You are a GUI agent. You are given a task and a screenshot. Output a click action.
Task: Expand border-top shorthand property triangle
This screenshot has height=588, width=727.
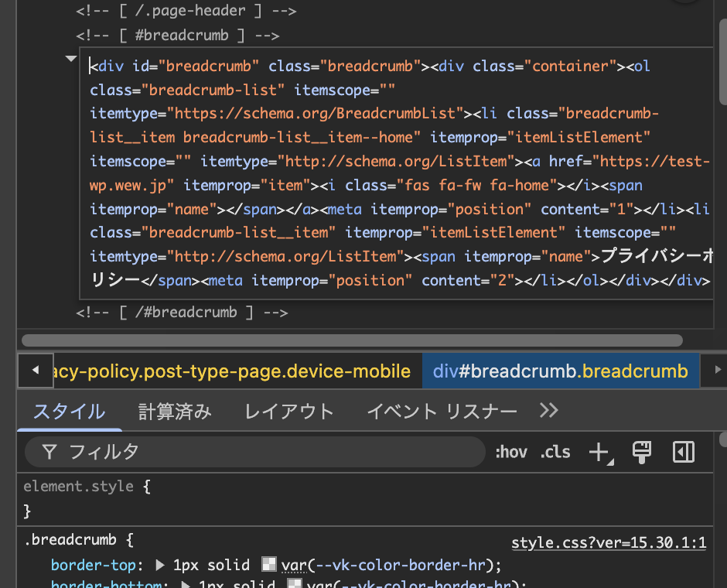click(x=161, y=565)
